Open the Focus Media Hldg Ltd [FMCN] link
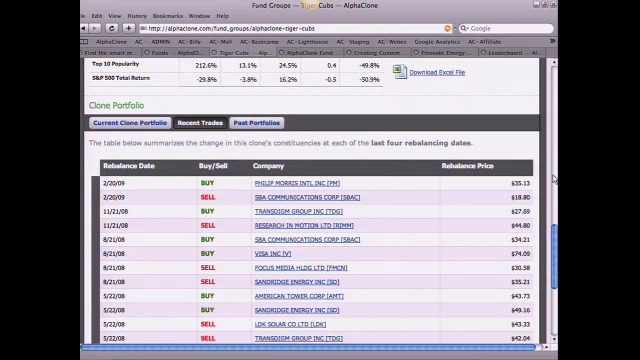 coord(301,268)
